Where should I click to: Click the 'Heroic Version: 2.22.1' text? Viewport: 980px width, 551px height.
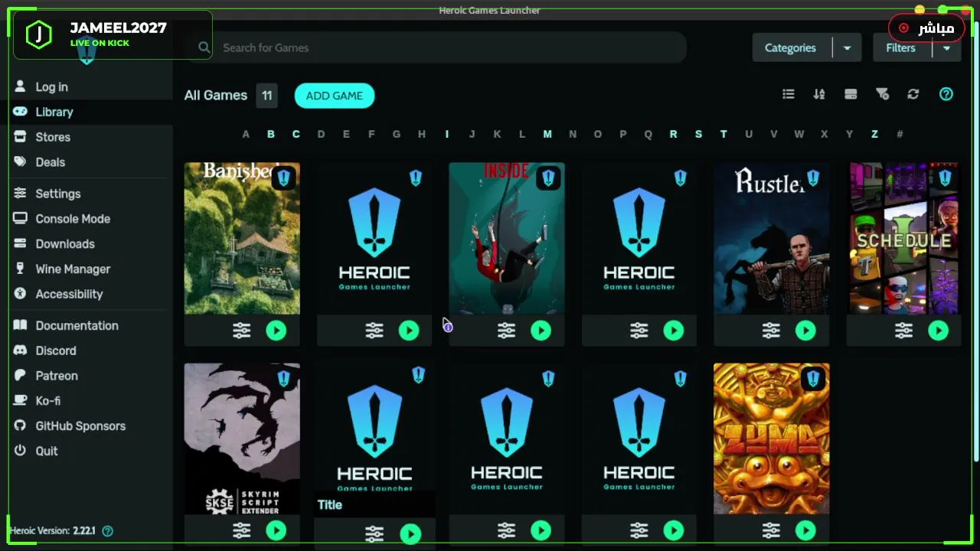pyautogui.click(x=52, y=531)
